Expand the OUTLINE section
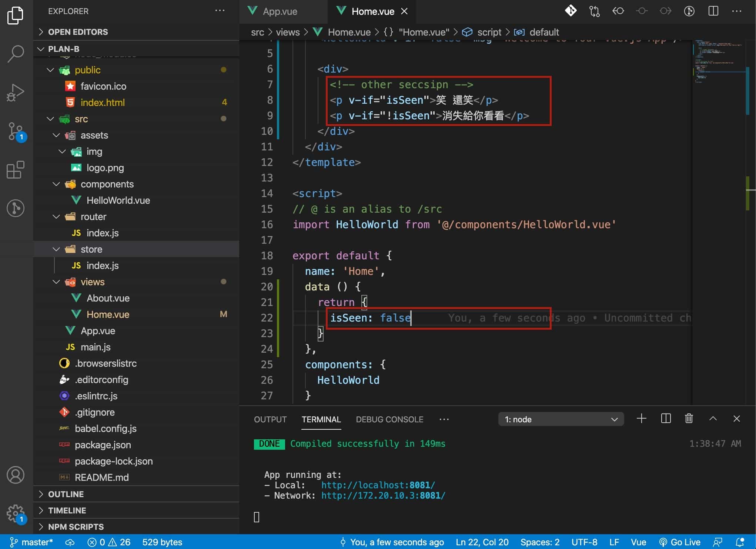 pyautogui.click(x=66, y=494)
